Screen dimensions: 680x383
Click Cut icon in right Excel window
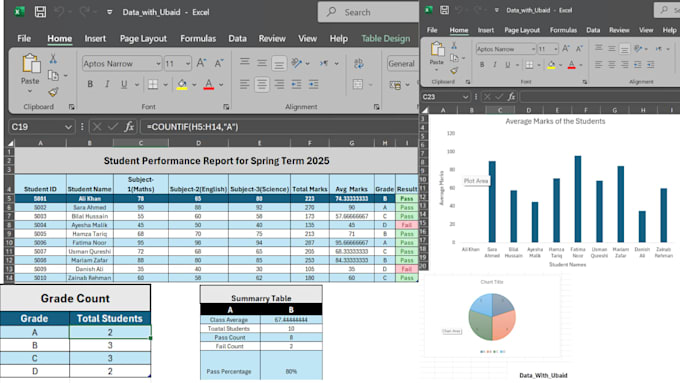click(454, 45)
